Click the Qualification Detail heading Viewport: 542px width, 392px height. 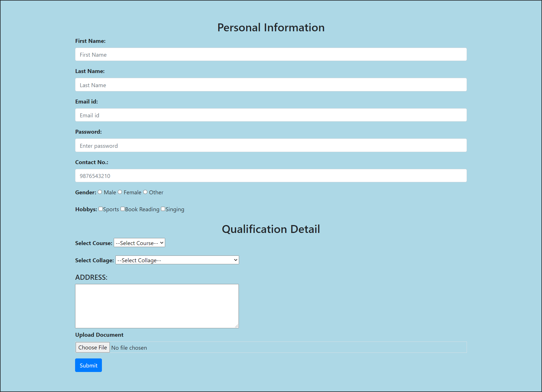[x=271, y=229]
